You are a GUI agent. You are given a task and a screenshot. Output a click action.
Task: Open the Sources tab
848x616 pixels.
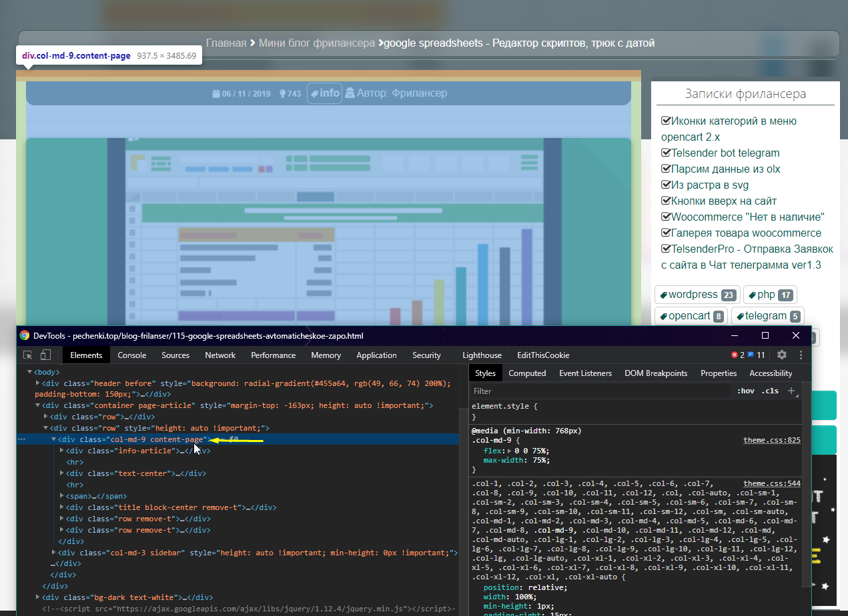click(x=175, y=355)
